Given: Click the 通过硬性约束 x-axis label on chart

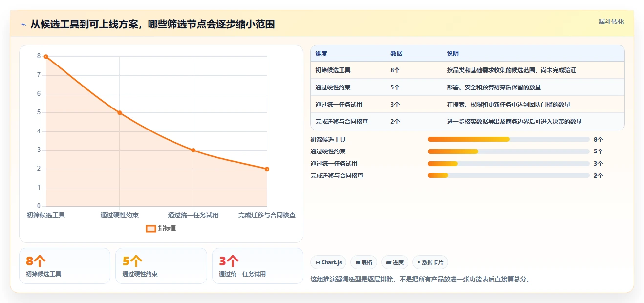Looking at the screenshot, I should pos(120,215).
